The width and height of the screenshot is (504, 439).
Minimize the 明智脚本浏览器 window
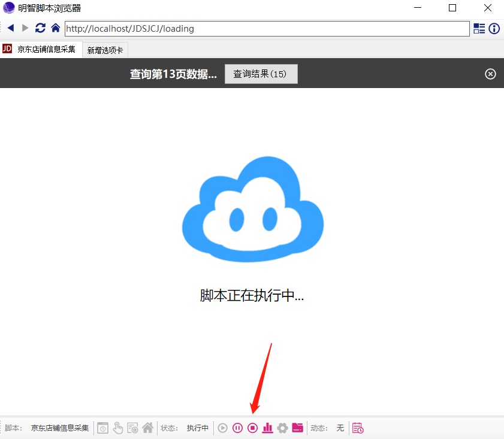[418, 8]
